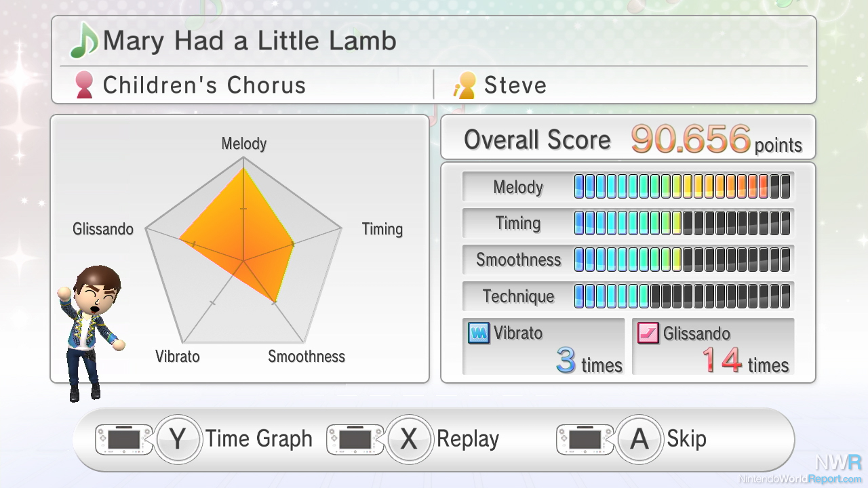
Task: Click the Overall Score label
Action: (x=537, y=140)
